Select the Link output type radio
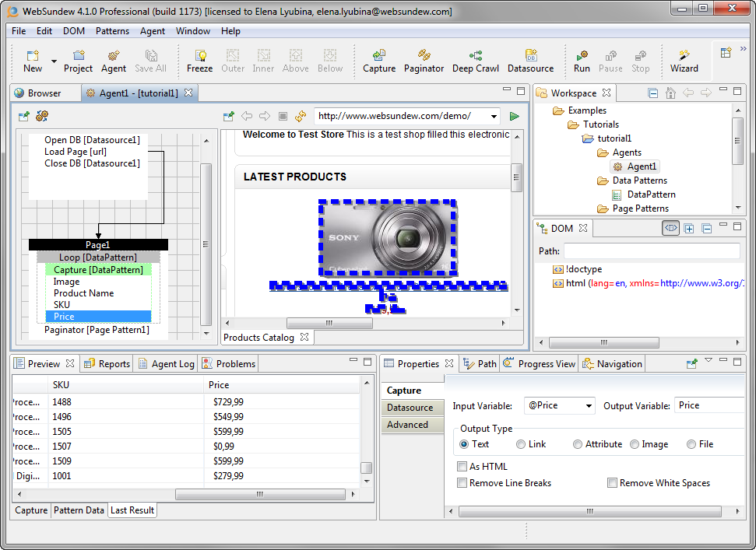 point(521,444)
